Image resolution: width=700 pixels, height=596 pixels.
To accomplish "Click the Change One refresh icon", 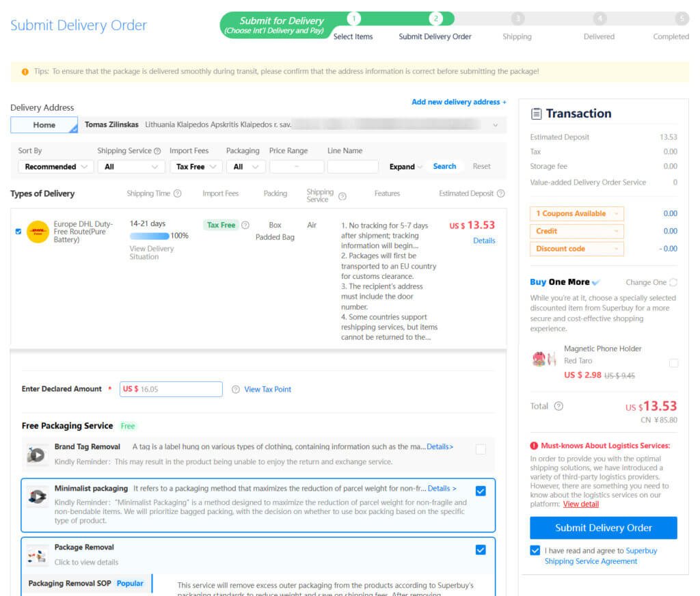I will (673, 282).
